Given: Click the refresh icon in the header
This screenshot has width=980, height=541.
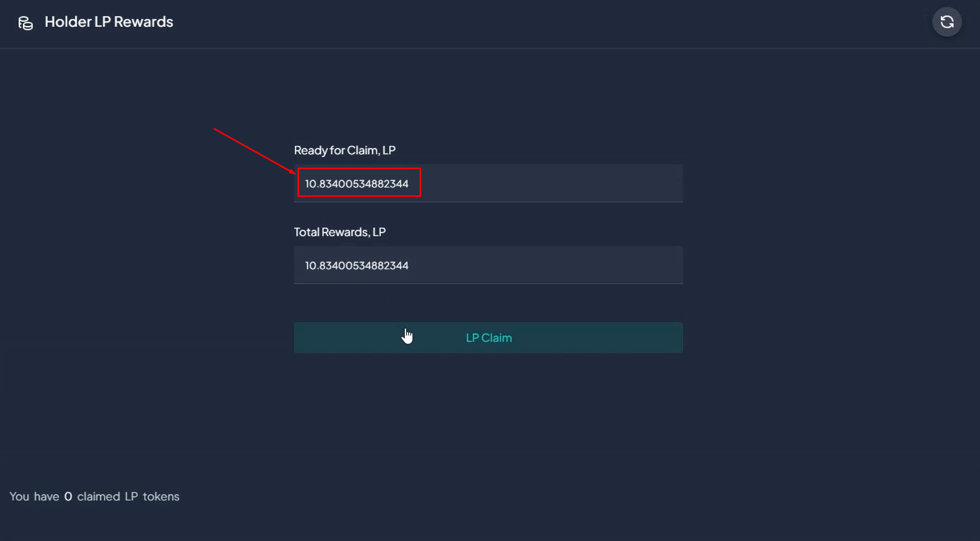Looking at the screenshot, I should point(947,22).
